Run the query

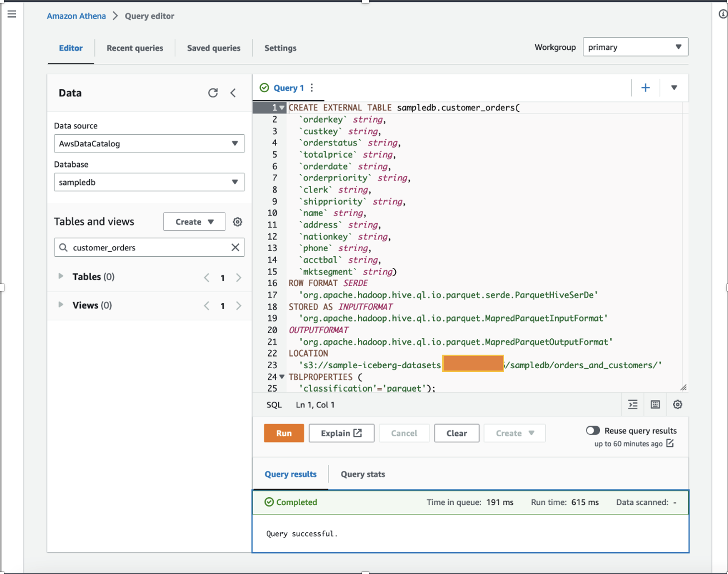coord(284,433)
